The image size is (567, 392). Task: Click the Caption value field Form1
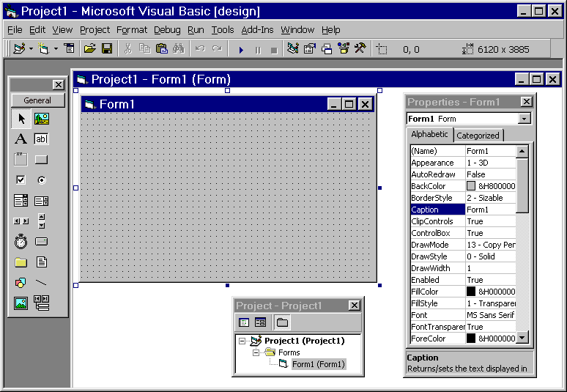click(x=490, y=210)
